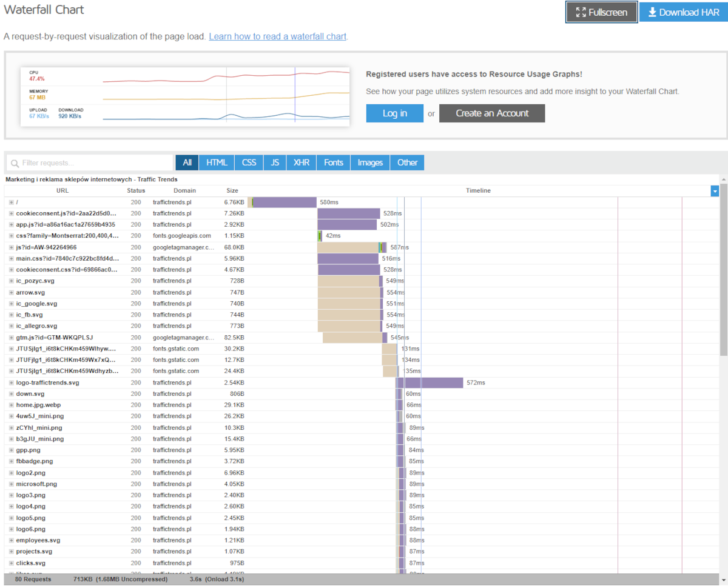The width and height of the screenshot is (728, 588).
Task: Expand the logo-traffictrends.svg request
Action: point(11,383)
